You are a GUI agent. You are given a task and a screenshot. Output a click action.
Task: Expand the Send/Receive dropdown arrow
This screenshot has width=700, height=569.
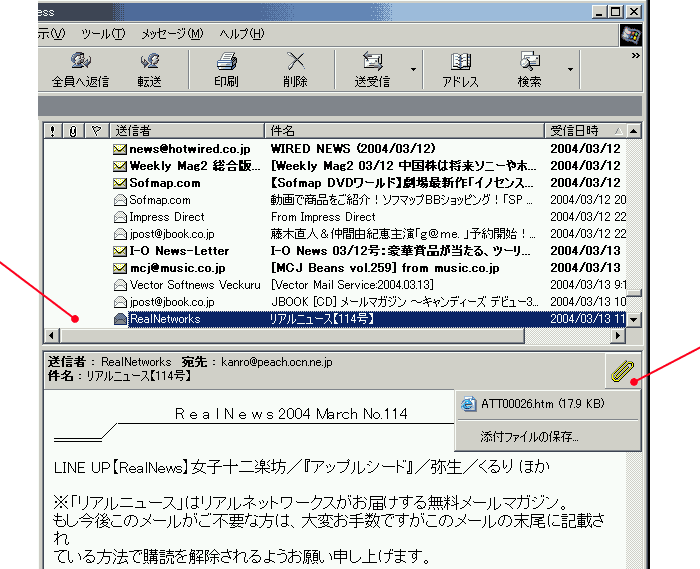pos(412,70)
